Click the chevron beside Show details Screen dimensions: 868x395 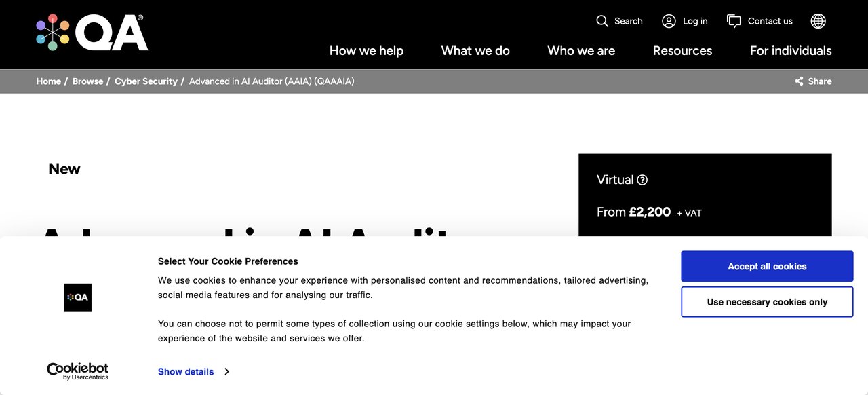(x=226, y=372)
